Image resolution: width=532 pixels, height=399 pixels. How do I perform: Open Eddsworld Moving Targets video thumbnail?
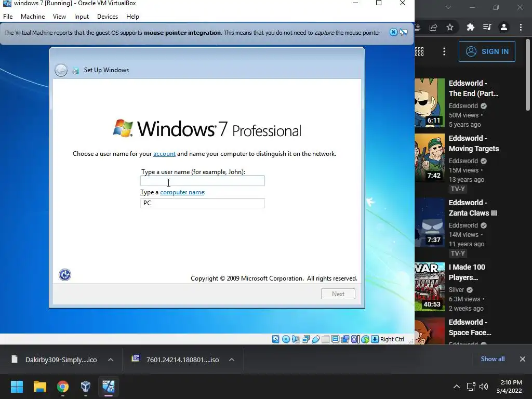430,158
